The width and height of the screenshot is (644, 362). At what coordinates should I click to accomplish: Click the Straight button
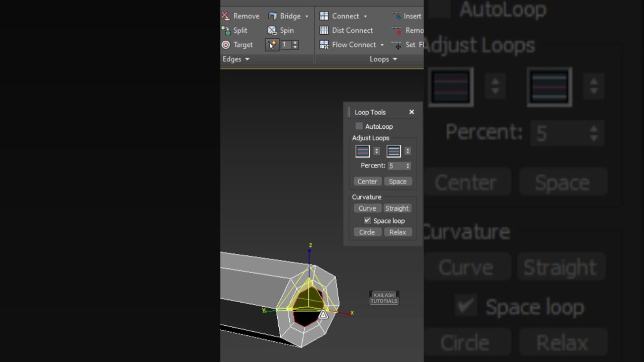(397, 208)
